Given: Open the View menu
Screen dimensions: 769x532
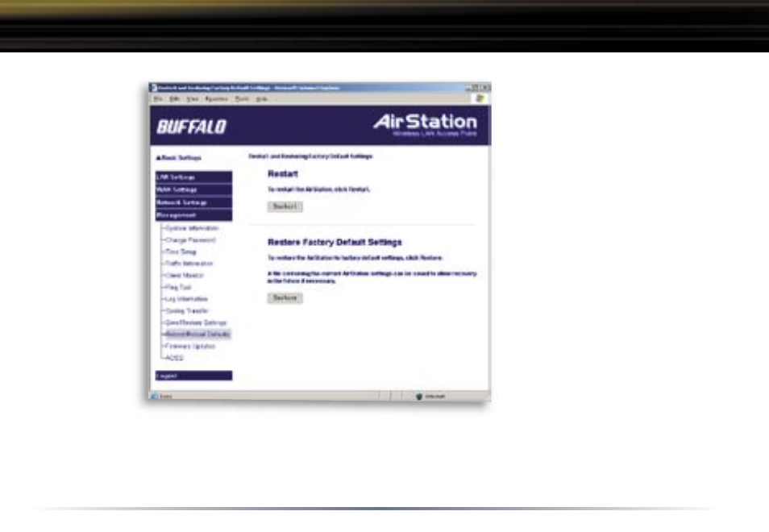Looking at the screenshot, I should click(192, 99).
